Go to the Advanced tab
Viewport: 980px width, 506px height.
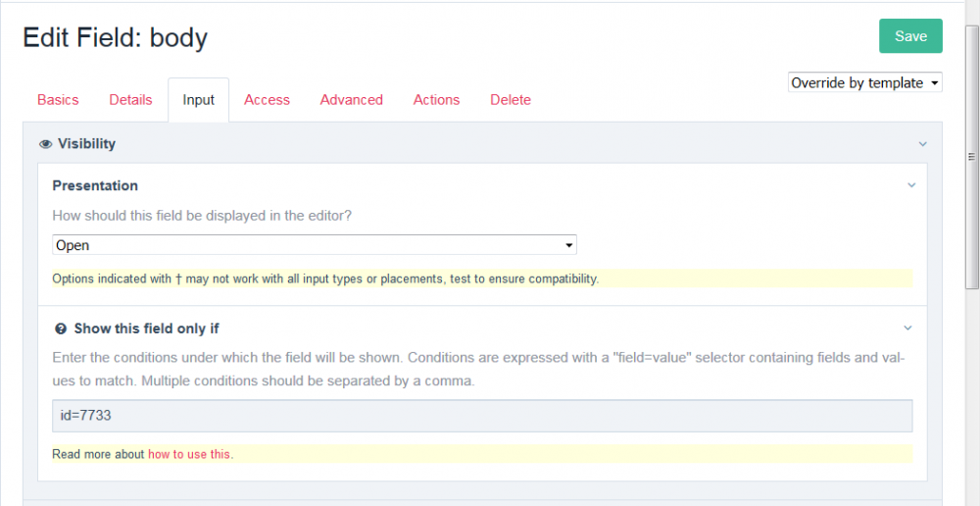click(x=351, y=100)
